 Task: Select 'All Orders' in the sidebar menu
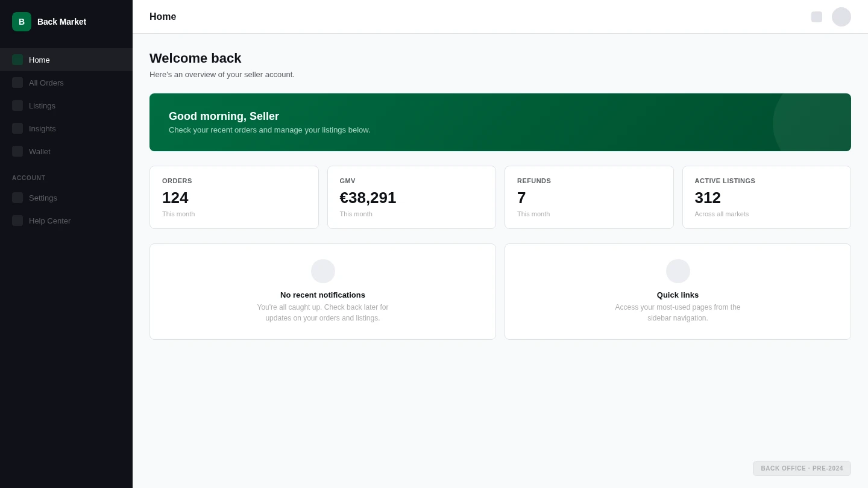pos(46,83)
